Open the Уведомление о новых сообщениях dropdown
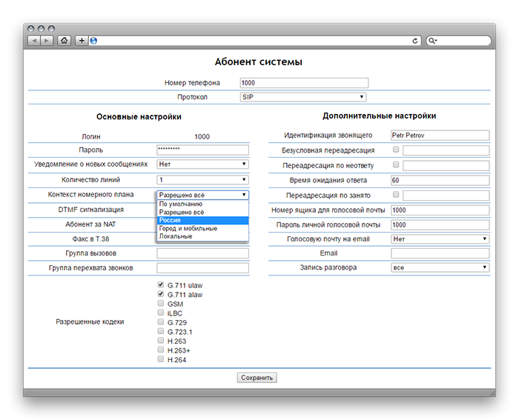The width and height of the screenshot is (519, 420). pyautogui.click(x=202, y=164)
